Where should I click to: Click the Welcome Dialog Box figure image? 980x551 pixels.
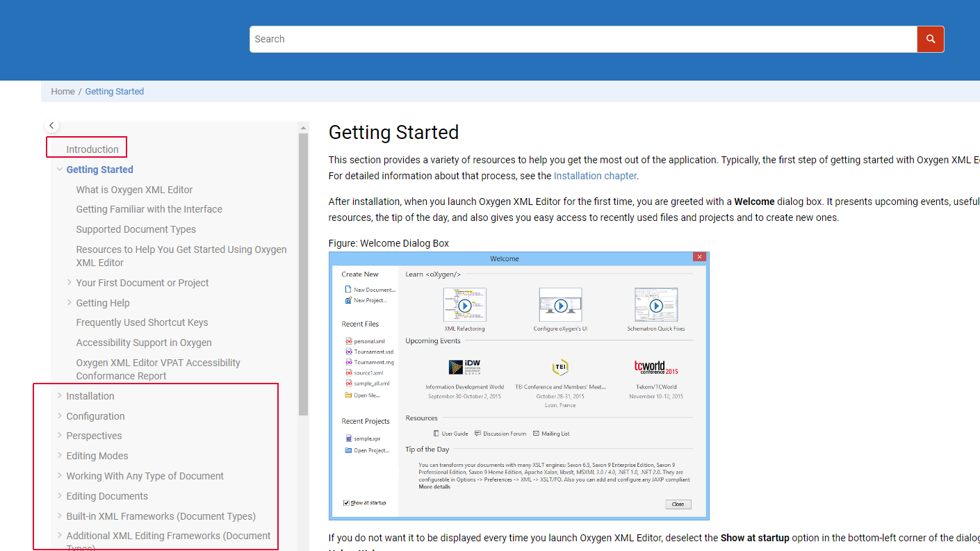518,386
